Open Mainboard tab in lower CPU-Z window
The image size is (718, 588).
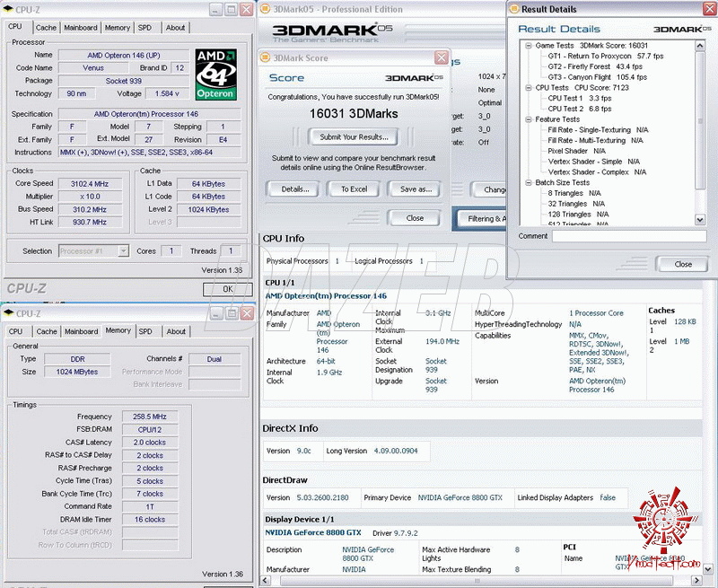[x=82, y=331]
